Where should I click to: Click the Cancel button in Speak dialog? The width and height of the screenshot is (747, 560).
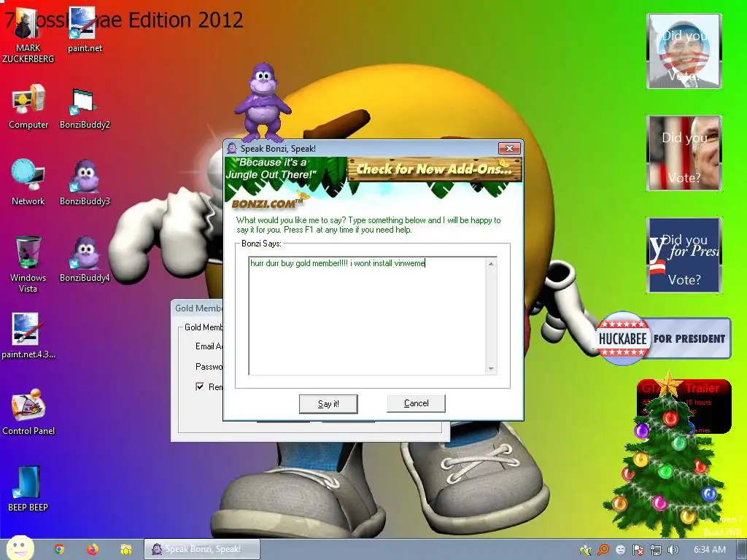(x=416, y=403)
